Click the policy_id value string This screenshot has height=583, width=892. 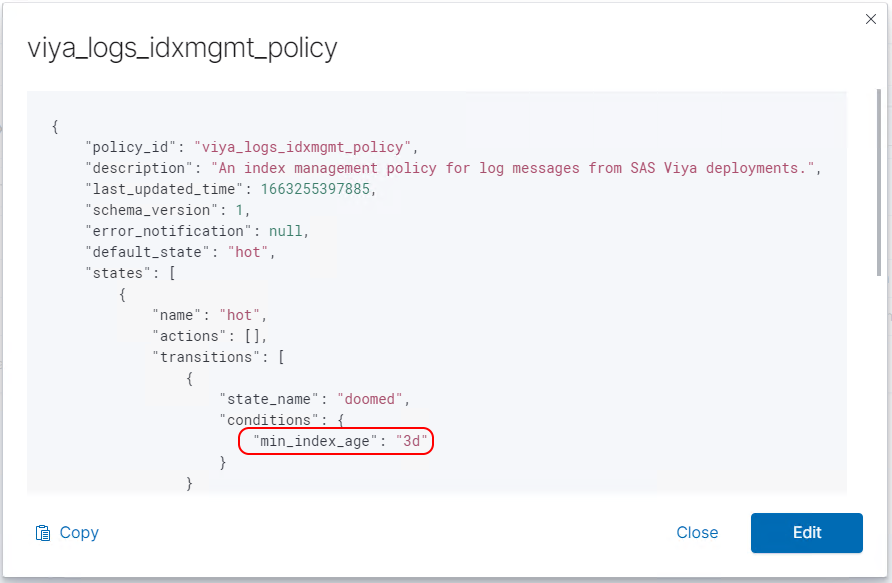tap(302, 147)
